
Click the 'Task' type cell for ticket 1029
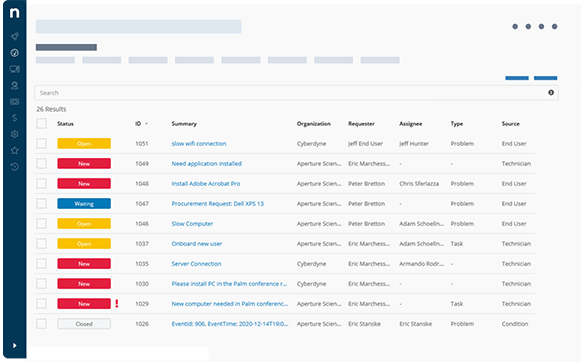(457, 304)
